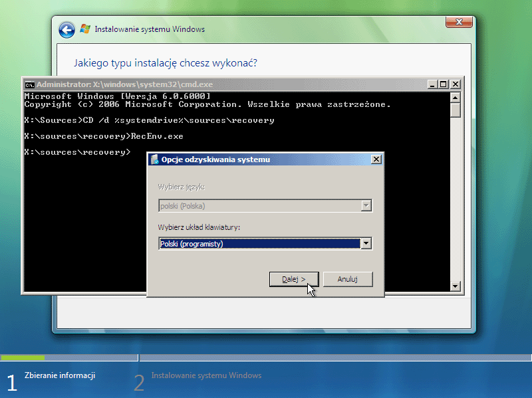Click the 'Wybierz układ klawiatury:' label
532x398 pixels.
tap(199, 227)
